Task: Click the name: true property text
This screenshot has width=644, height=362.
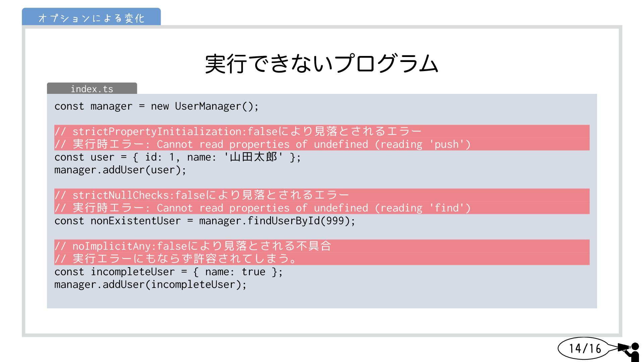Action: click(x=235, y=272)
